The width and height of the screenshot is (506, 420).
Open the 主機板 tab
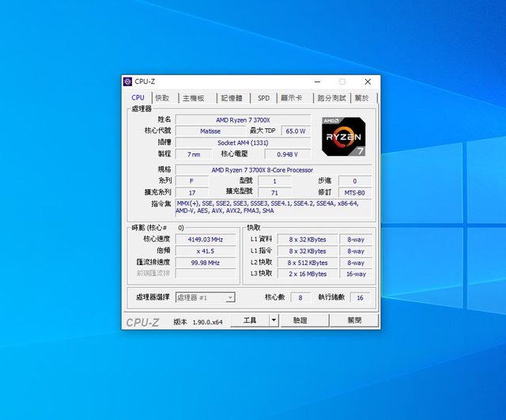click(194, 98)
